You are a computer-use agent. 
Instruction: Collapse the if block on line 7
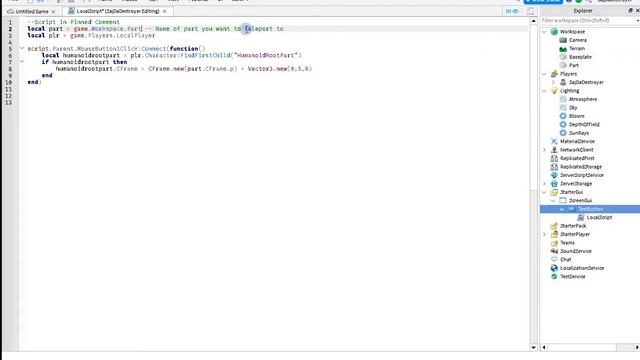[x=22, y=62]
